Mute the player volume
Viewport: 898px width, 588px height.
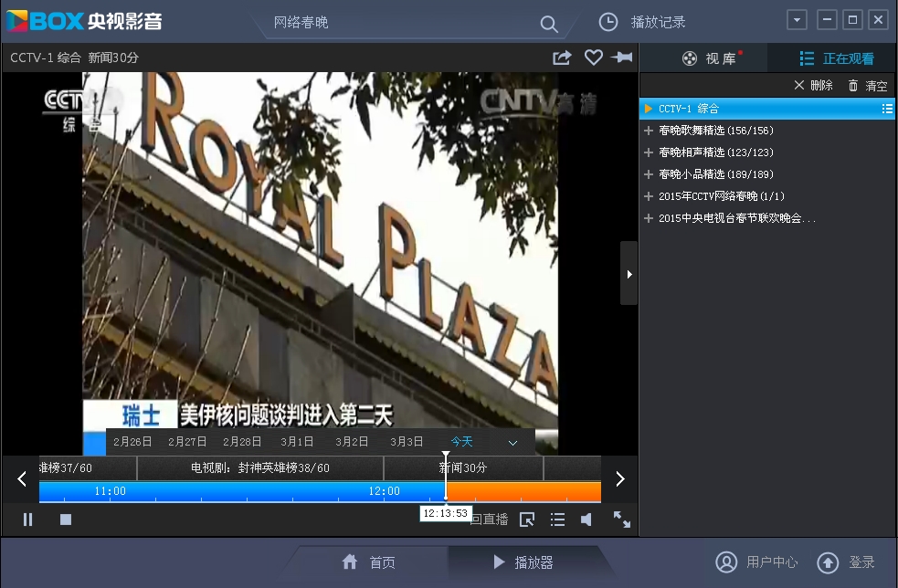coord(586,520)
